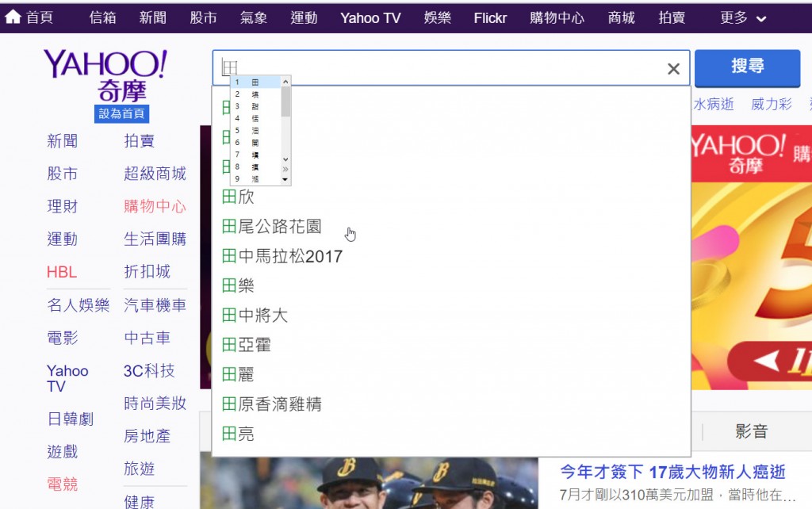This screenshot has height=509, width=812.
Task: Switch to the 影音 tab
Action: pyautogui.click(x=752, y=431)
